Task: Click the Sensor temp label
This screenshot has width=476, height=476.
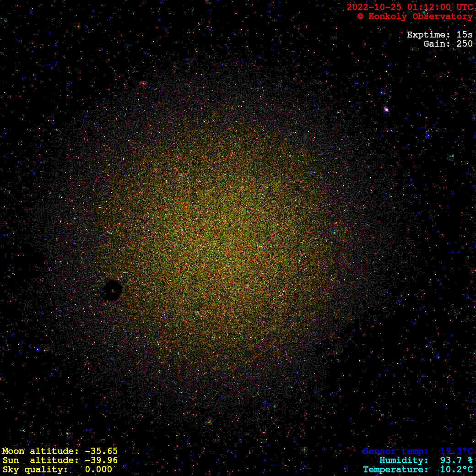Action: click(395, 452)
